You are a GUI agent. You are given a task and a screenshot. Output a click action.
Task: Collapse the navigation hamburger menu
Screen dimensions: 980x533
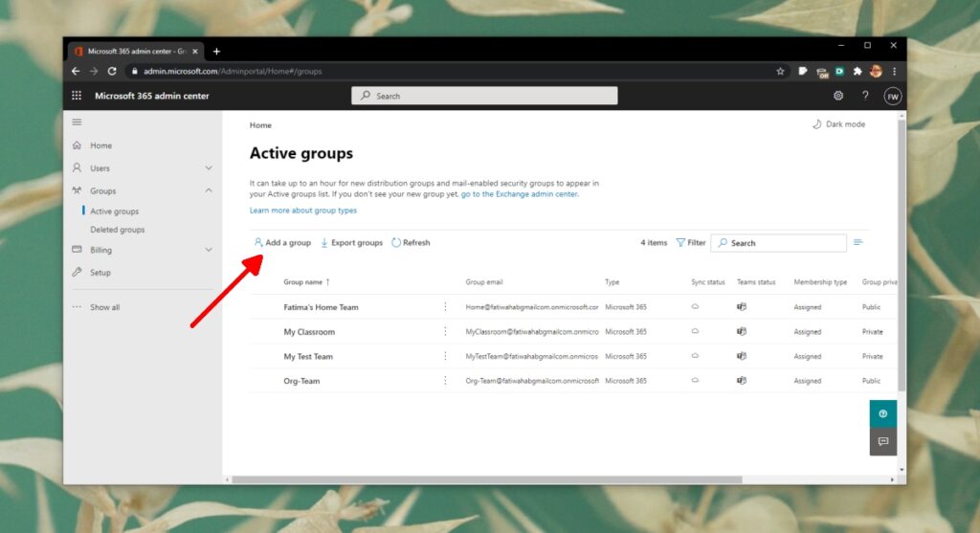[77, 122]
